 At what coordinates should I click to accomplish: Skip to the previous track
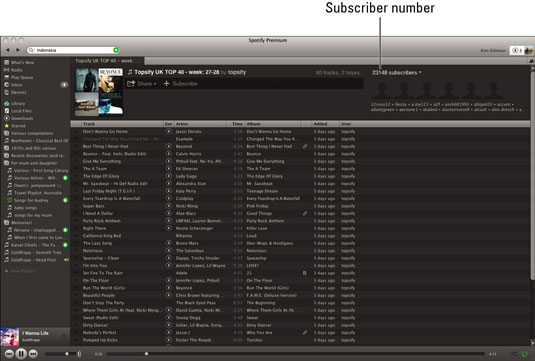[x=9, y=354]
